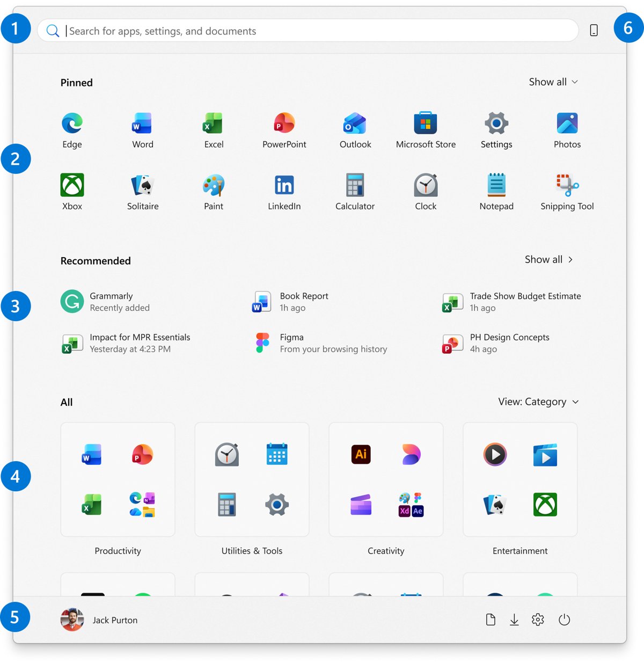Click the search magnifier icon

[53, 31]
